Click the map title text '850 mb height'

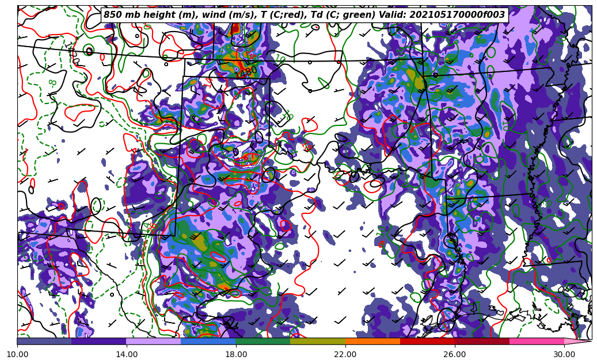[139, 15]
